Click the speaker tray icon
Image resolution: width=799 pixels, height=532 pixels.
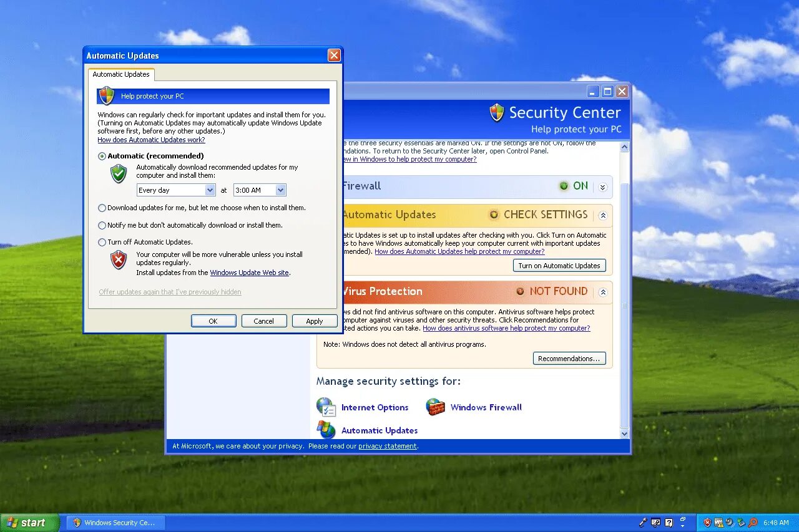[730, 523]
